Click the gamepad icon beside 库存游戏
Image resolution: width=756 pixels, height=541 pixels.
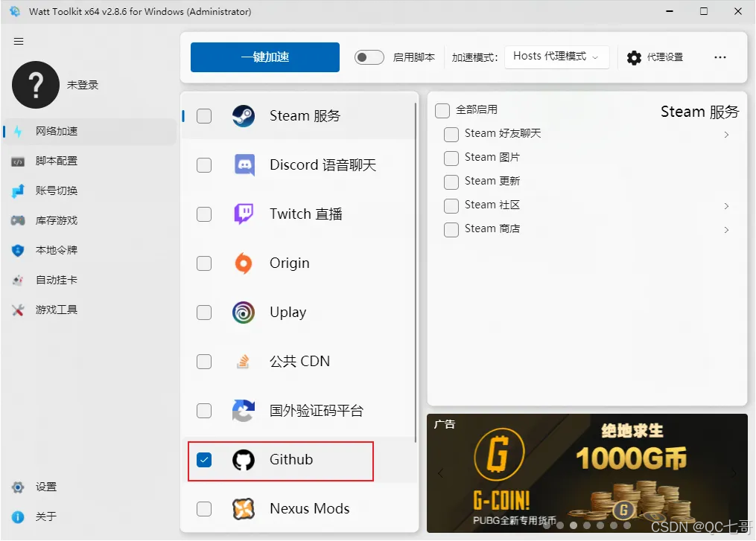pyautogui.click(x=18, y=220)
